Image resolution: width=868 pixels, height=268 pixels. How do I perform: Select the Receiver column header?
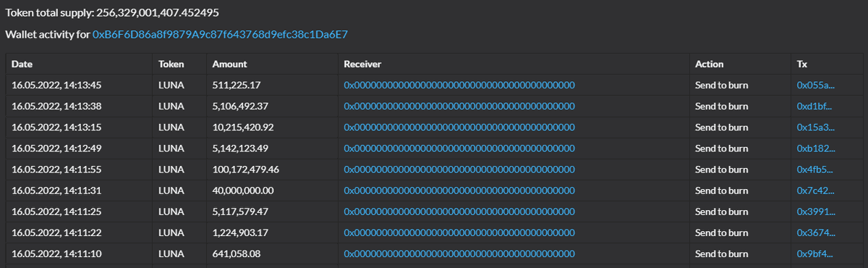tap(363, 64)
